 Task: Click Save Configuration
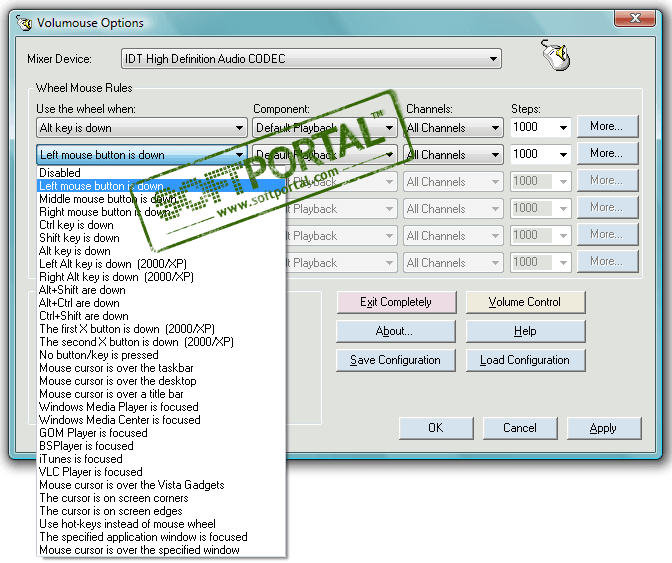point(396,360)
